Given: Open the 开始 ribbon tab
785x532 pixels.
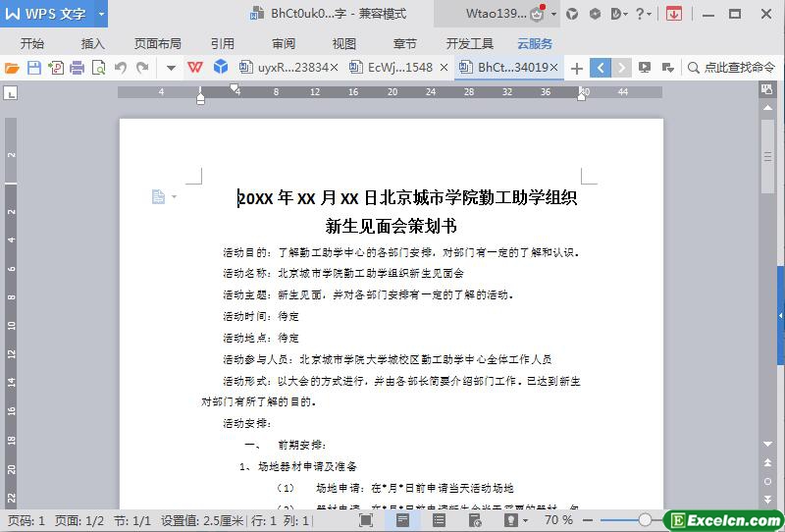Looking at the screenshot, I should click(32, 43).
